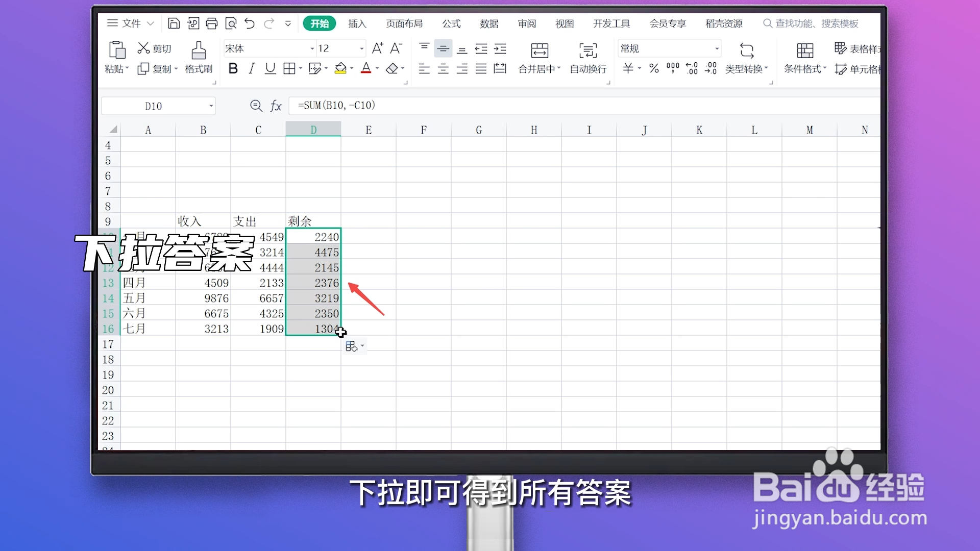The image size is (980, 551).
Task: Increase font size with A+ icon
Action: pos(378,48)
